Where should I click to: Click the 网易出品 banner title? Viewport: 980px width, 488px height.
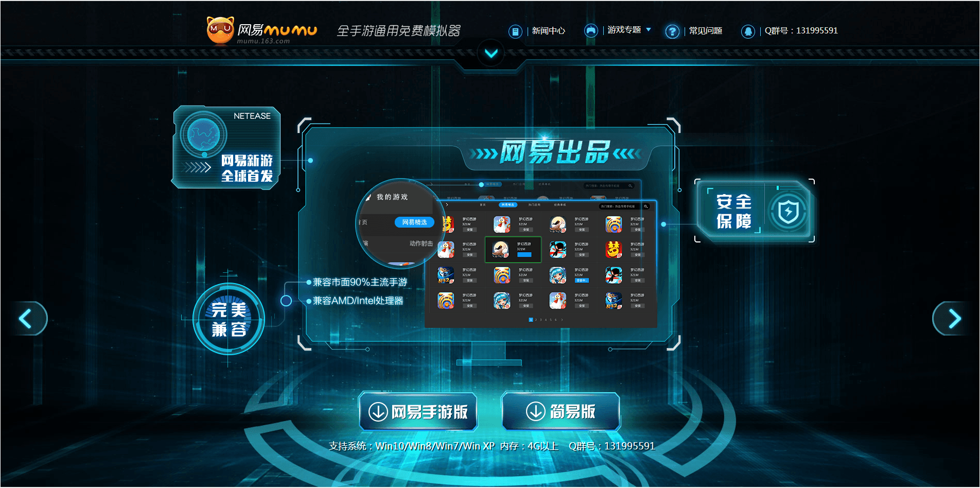coord(555,152)
